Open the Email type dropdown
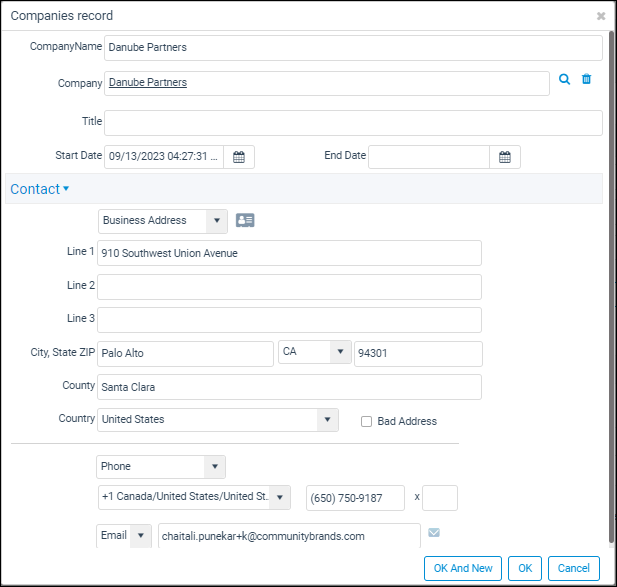617x587 pixels. [x=124, y=536]
